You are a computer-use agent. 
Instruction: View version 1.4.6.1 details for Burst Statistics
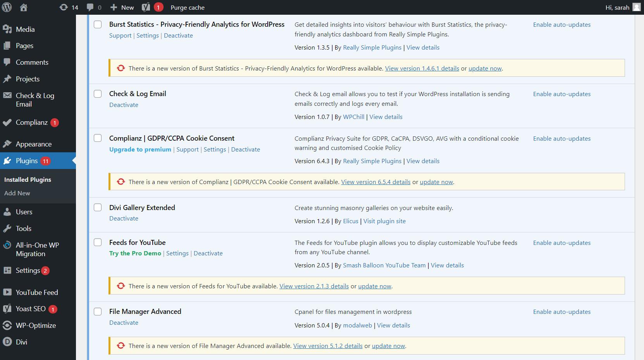pyautogui.click(x=422, y=68)
